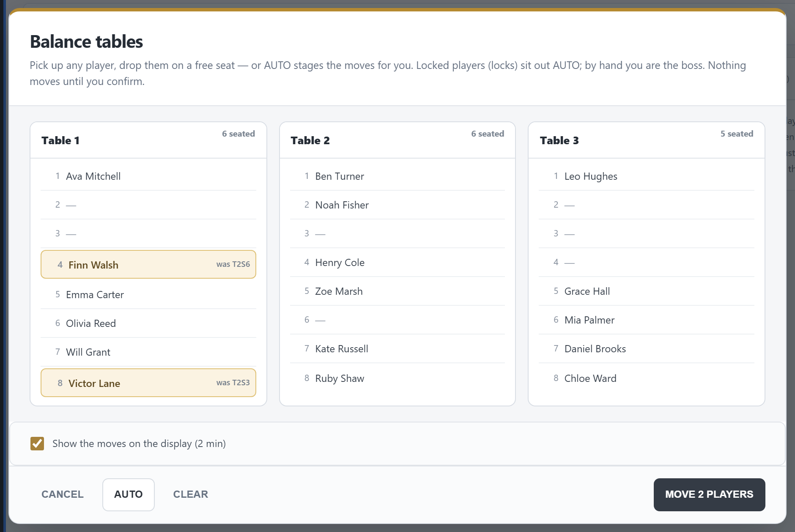Select Finn Walsh in Table 1 seat 4
The width and height of the screenshot is (795, 532).
(x=148, y=264)
